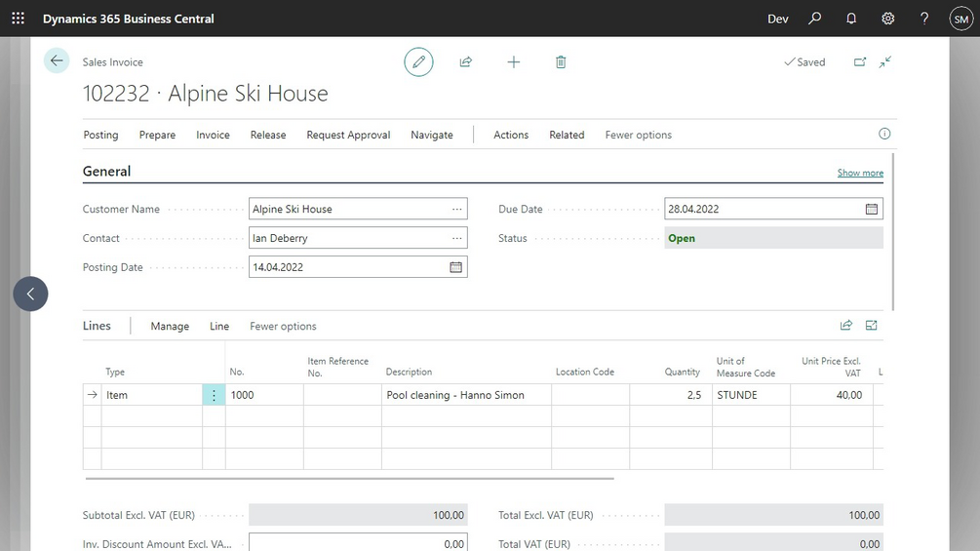980x551 pixels.
Task: Click the page vertical scrollbar
Action: pos(893,231)
